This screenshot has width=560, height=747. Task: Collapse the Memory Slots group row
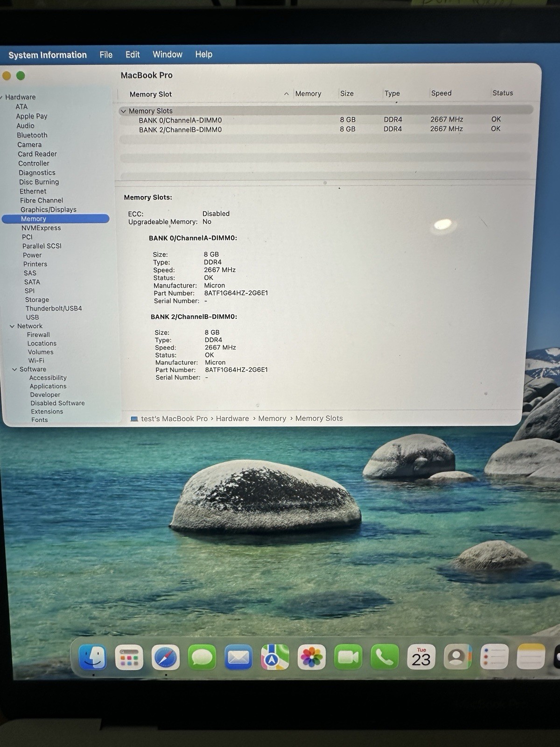(x=123, y=111)
